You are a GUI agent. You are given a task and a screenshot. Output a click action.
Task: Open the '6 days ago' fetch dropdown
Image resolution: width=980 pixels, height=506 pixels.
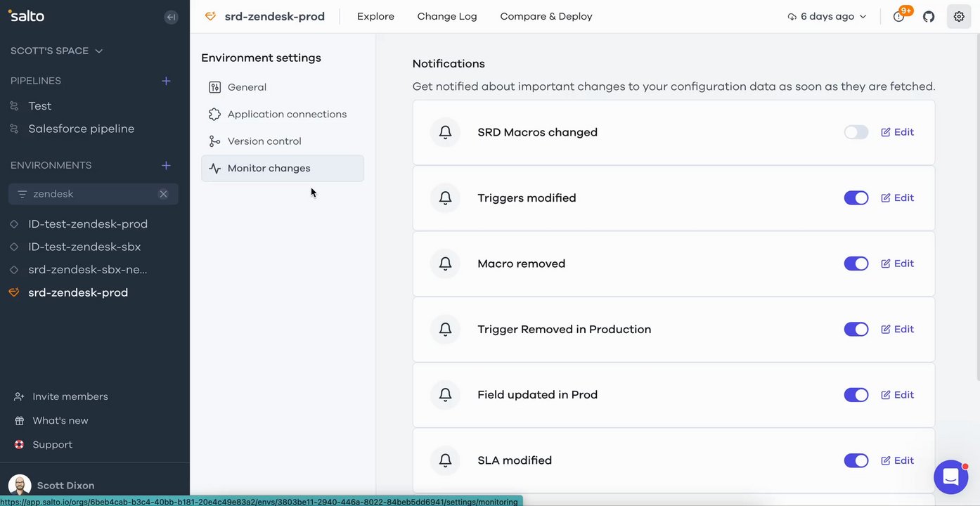[827, 17]
